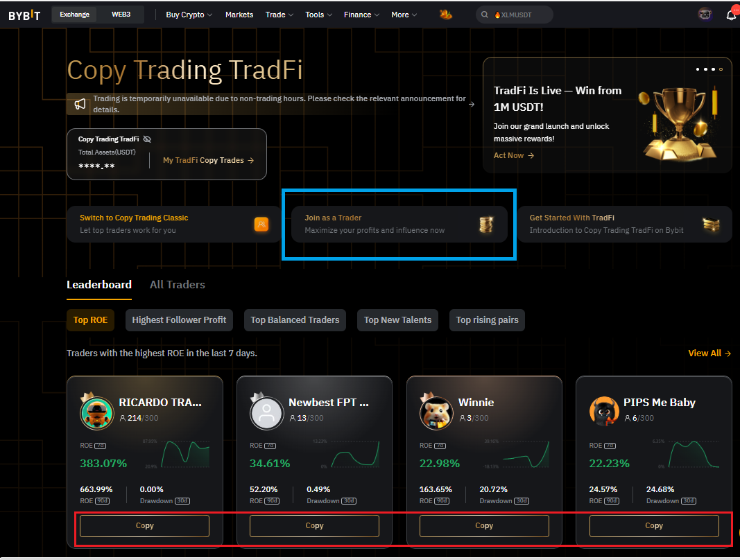The height and width of the screenshot is (560, 740).
Task: Click Winnie's ROE chart
Action: pos(525,454)
